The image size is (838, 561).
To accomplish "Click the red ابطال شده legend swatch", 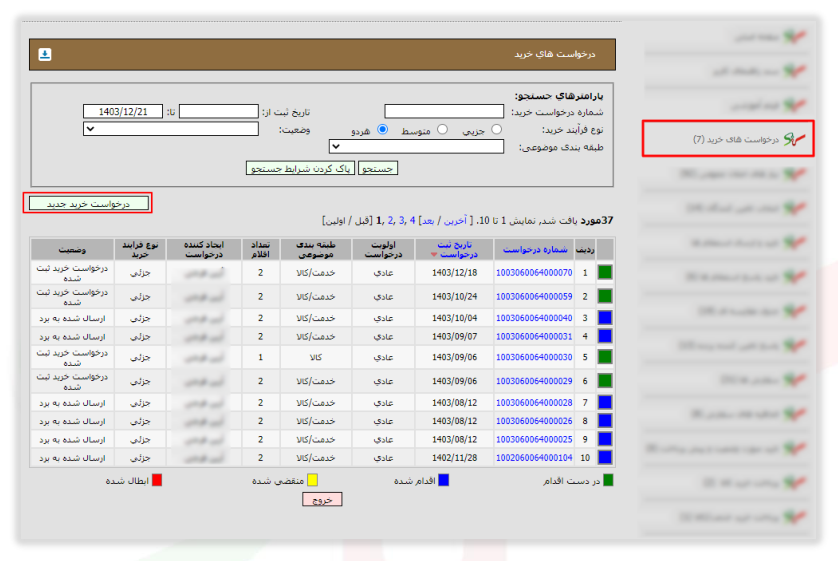I will (x=157, y=480).
